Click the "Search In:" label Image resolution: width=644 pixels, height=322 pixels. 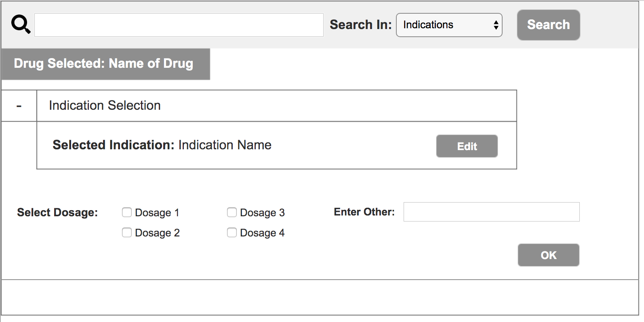click(360, 25)
